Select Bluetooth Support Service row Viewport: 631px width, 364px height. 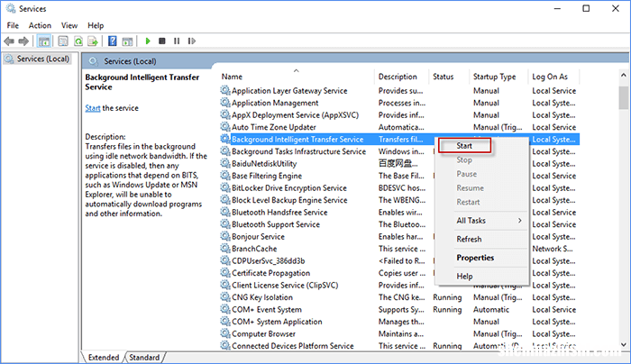click(x=399, y=224)
